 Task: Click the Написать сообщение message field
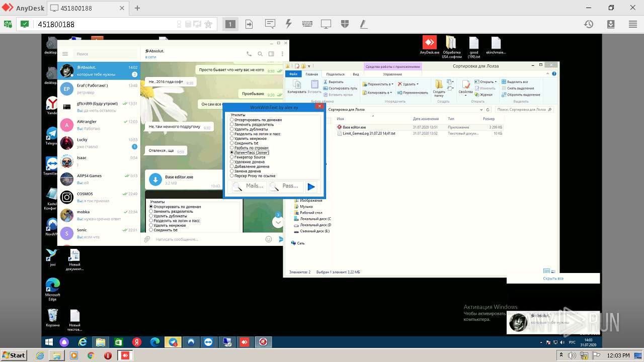click(208, 239)
